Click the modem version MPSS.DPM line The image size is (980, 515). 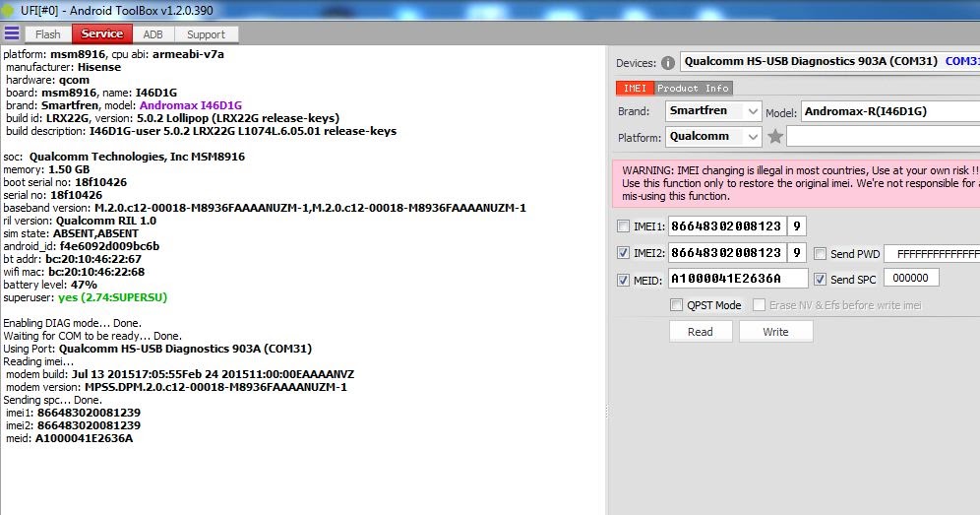point(176,387)
